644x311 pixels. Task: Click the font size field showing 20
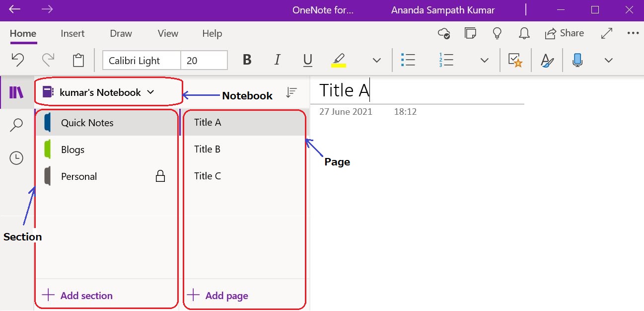204,61
